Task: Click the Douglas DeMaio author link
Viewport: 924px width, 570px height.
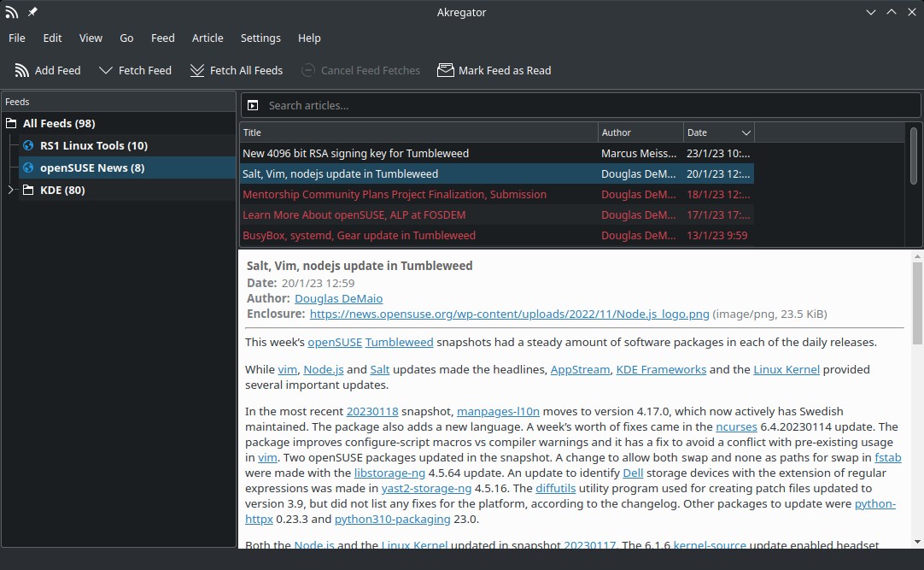Action: 339,299
